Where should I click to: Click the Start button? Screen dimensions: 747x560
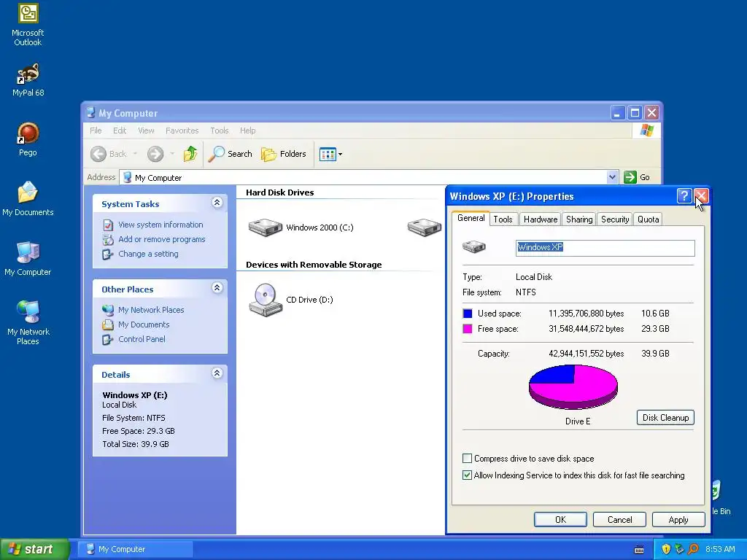coord(34,549)
